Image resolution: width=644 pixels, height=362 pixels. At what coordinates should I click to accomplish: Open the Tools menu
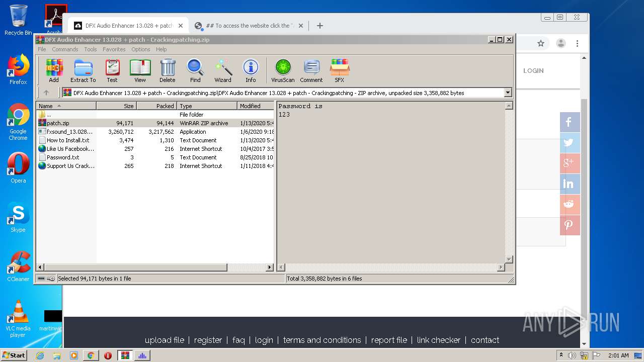(91, 49)
